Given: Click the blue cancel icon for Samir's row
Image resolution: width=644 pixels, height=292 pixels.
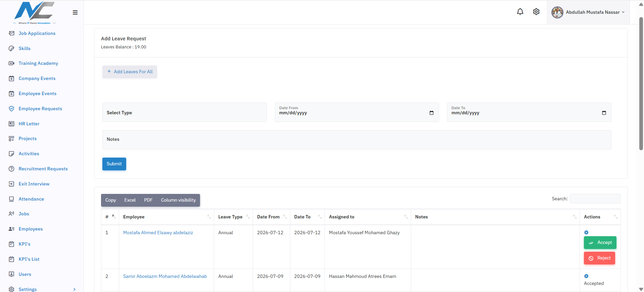Looking at the screenshot, I should [586, 276].
